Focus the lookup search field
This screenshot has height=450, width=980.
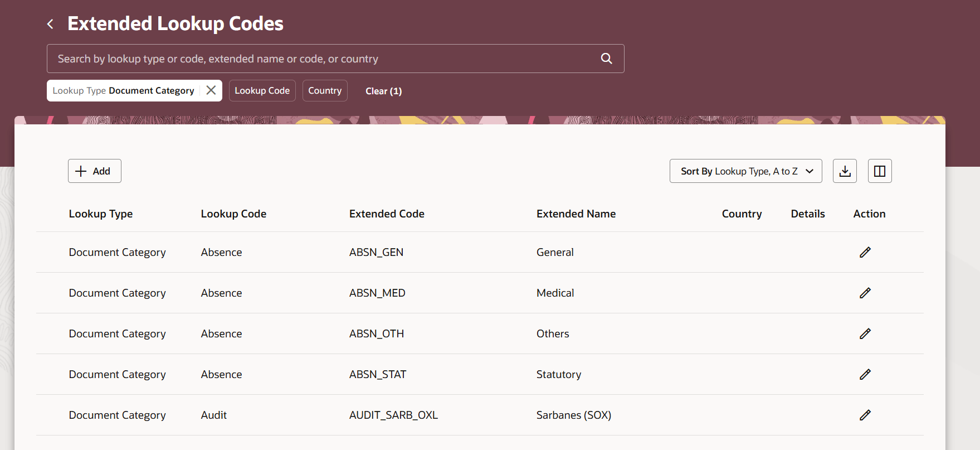click(x=323, y=59)
